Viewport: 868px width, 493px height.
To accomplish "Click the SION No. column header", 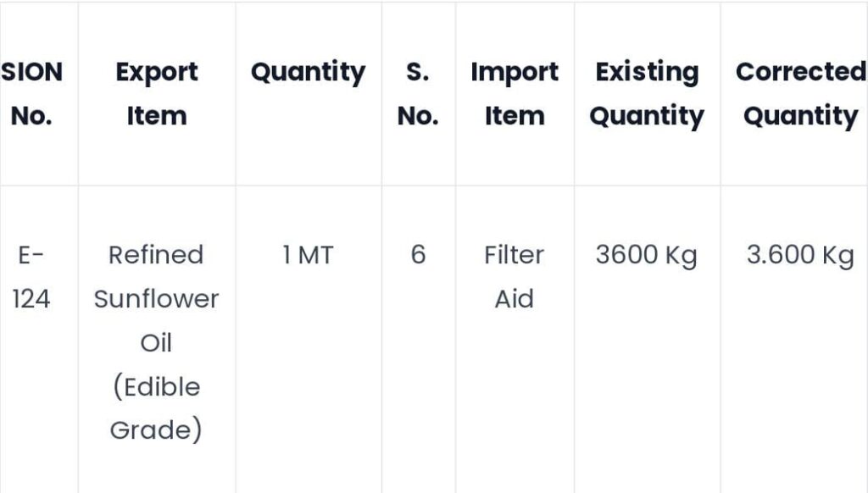I will coord(31,93).
